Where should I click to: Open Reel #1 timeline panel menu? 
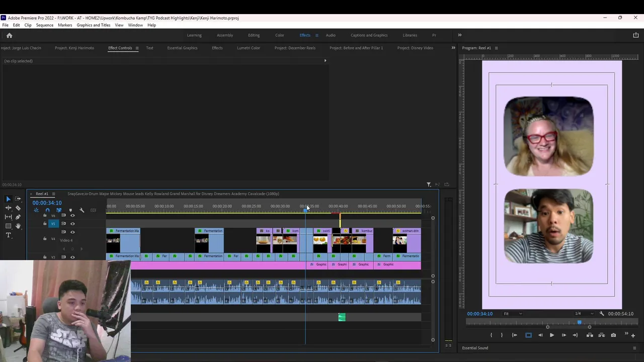53,194
